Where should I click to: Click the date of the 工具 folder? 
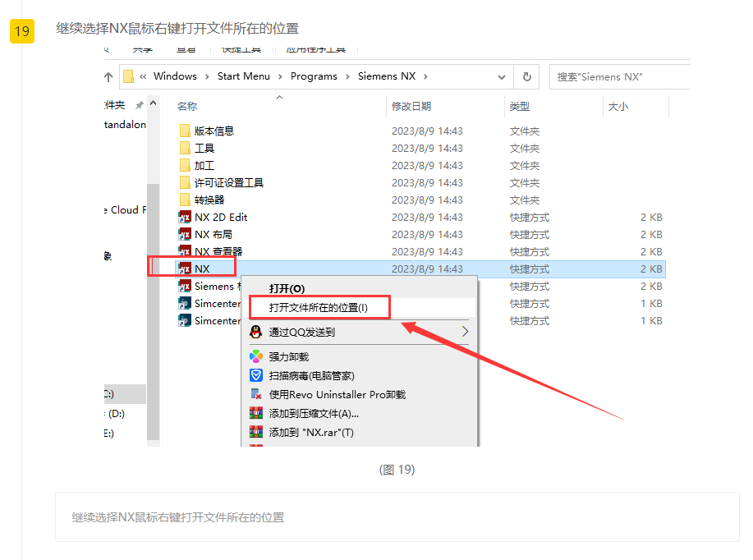pos(427,148)
